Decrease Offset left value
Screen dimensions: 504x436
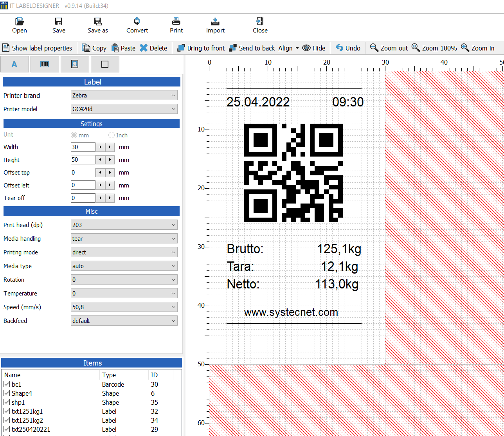[101, 185]
